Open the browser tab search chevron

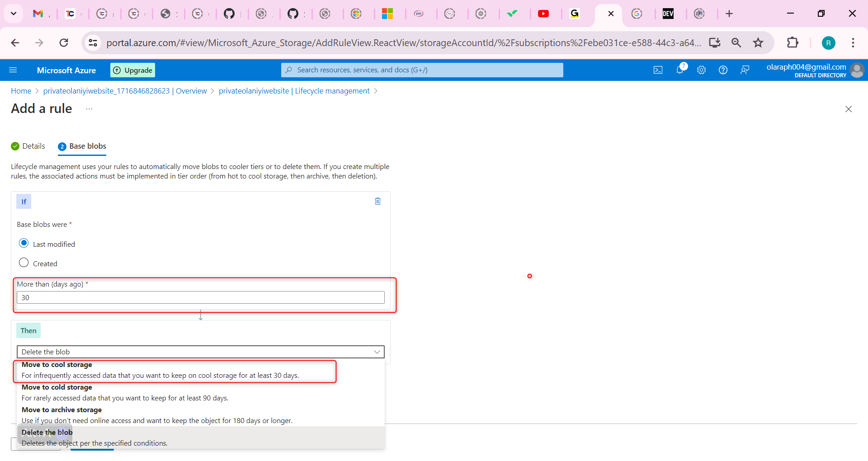tap(14, 14)
